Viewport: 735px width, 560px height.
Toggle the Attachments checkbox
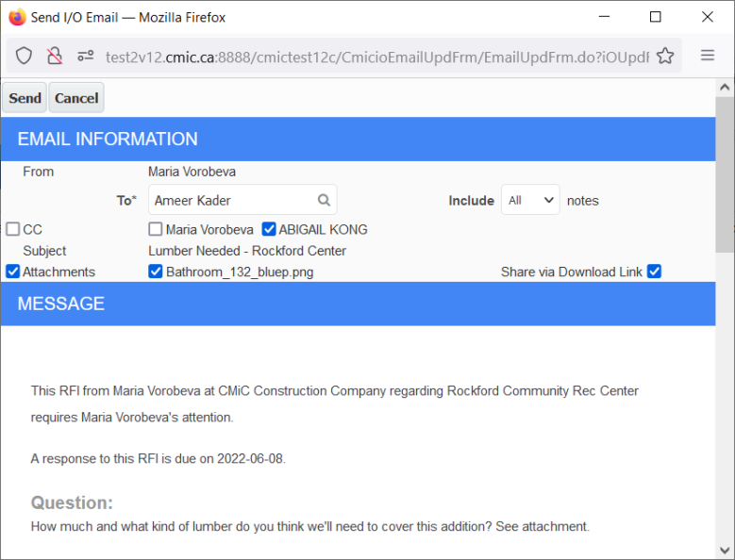12,272
